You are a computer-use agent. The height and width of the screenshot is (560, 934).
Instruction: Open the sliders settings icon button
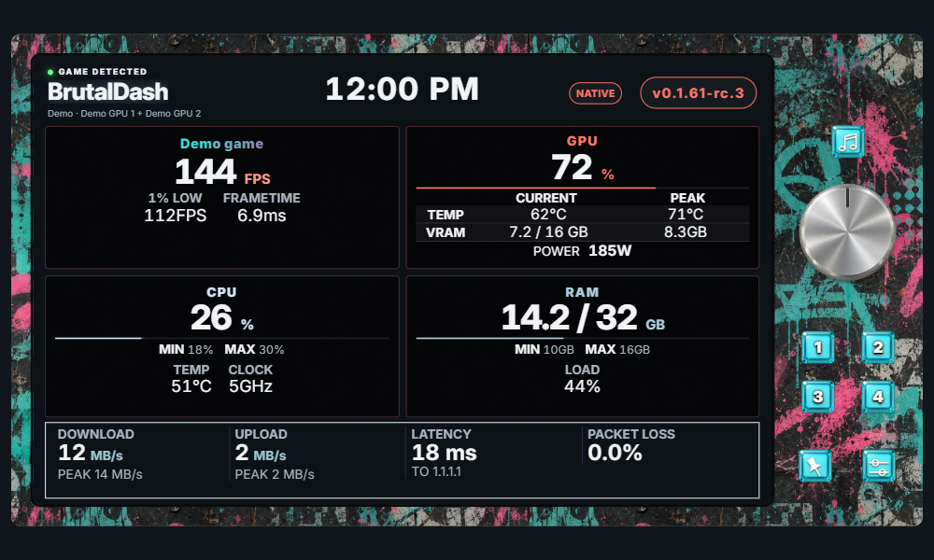point(878,466)
